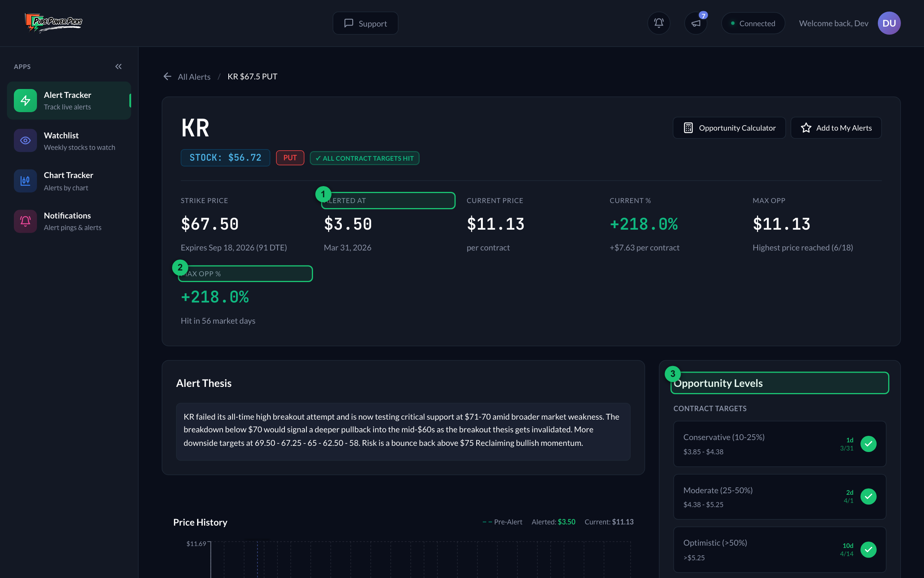Click the Chart Tracker candlestick icon

25,181
